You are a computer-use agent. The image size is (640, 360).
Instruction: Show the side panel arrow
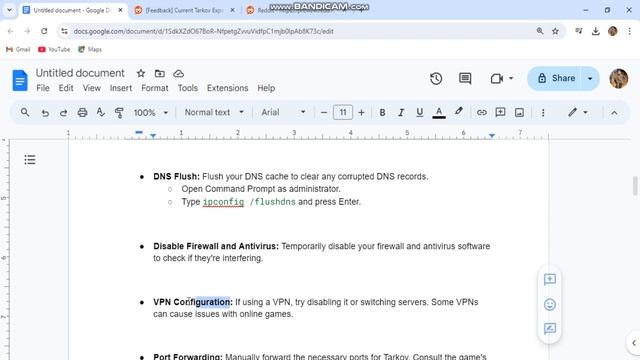pos(633,343)
